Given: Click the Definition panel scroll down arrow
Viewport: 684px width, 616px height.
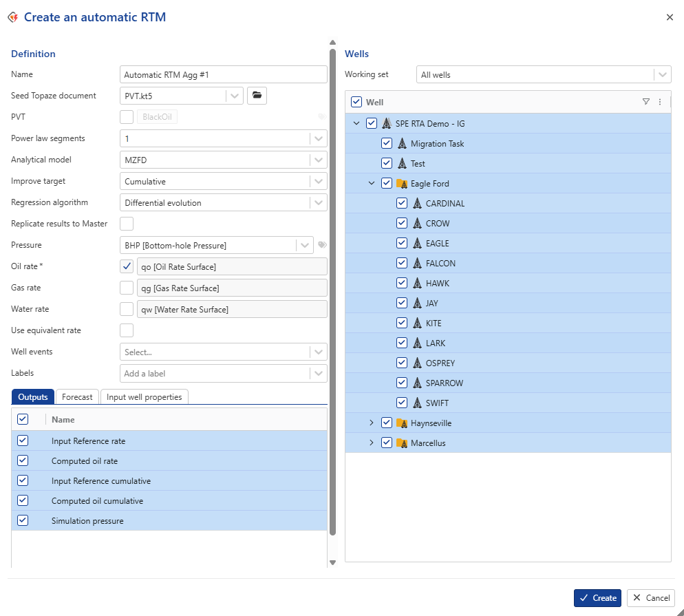Looking at the screenshot, I should coord(332,562).
